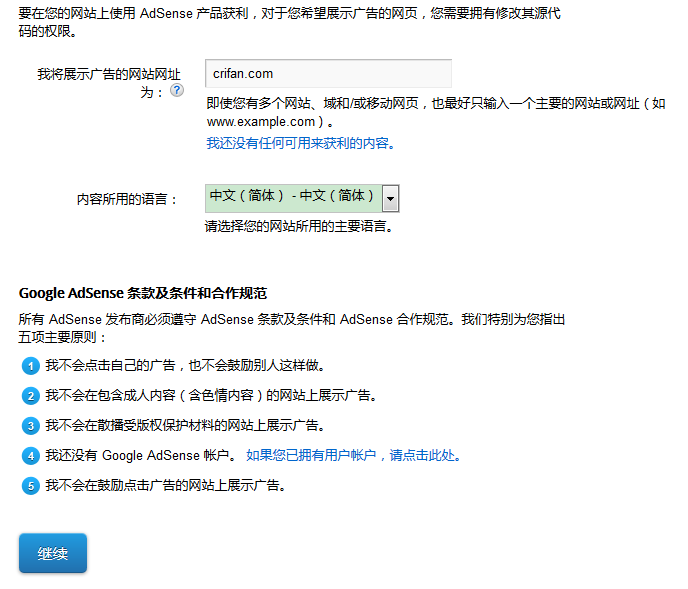Click the number 2 bullet icon
The width and height of the screenshot is (688, 589).
32,396
